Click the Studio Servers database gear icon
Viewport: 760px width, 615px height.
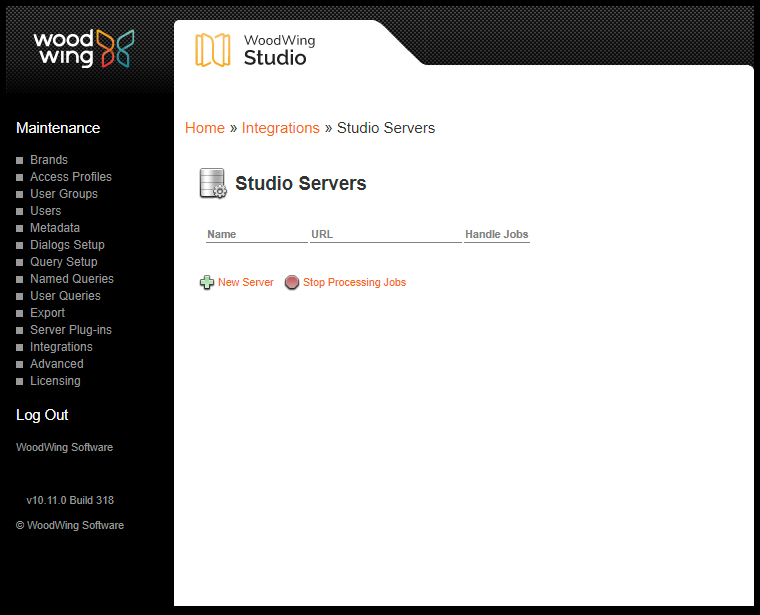(213, 183)
